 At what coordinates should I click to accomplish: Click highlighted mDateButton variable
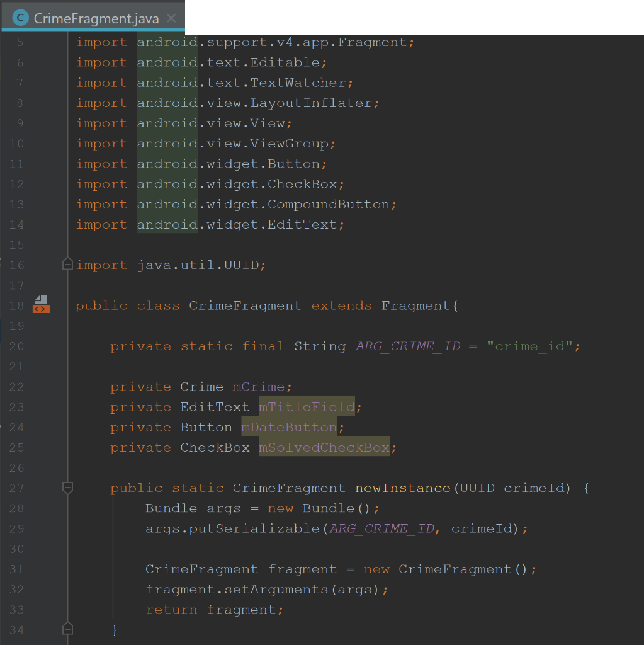pos(289,428)
